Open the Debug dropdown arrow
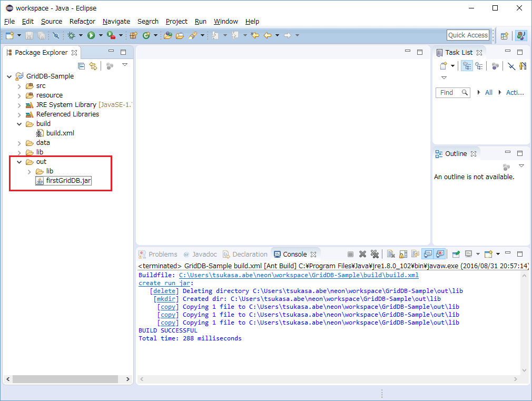 click(81, 35)
